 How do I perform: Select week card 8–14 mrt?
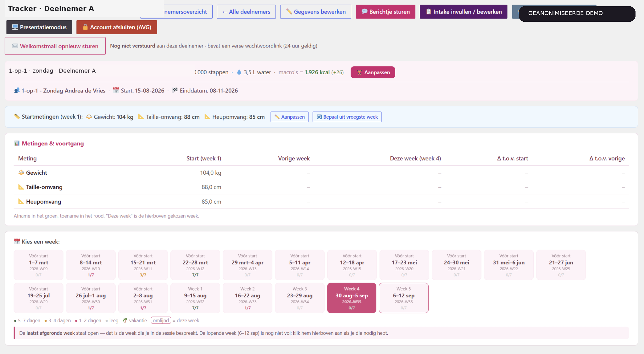[x=91, y=265]
